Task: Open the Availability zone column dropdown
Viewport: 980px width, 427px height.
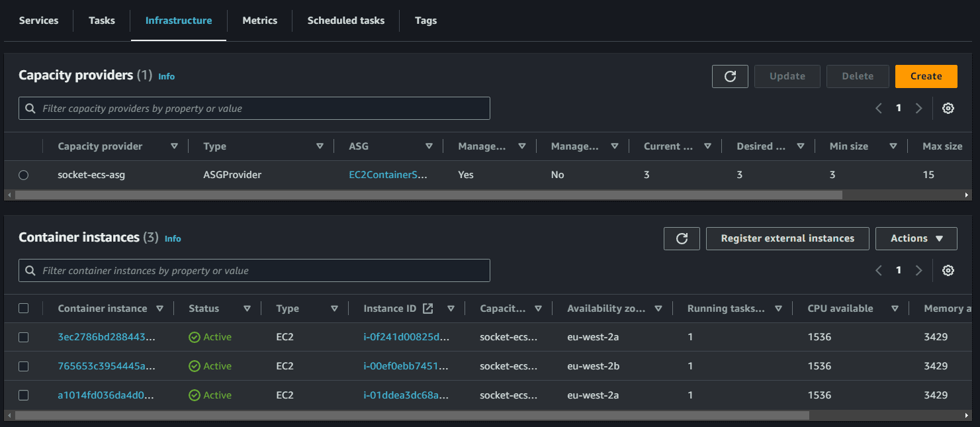Action: [x=658, y=308]
